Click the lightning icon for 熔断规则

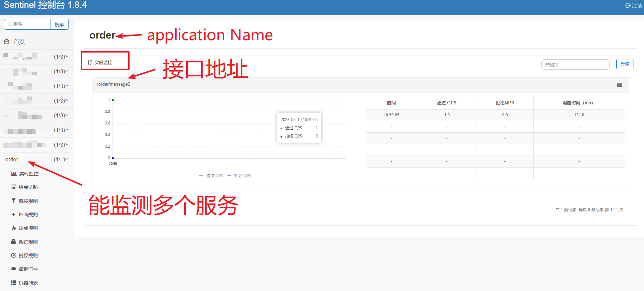[x=14, y=214]
